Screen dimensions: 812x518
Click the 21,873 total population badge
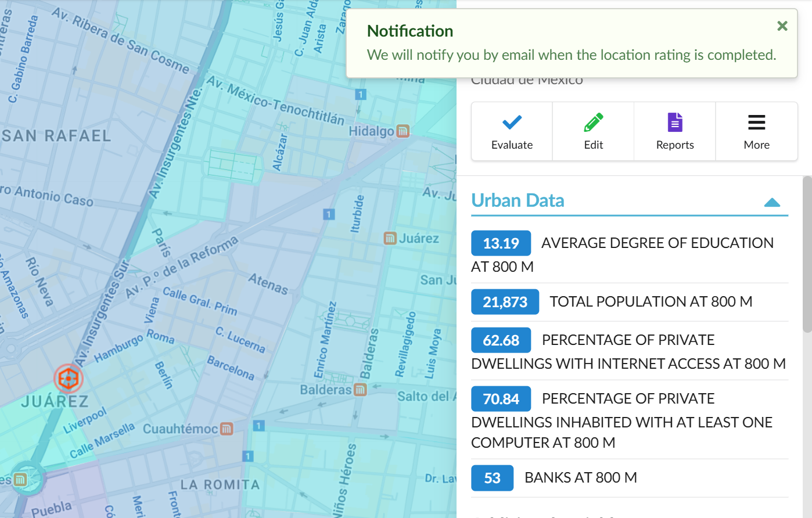[505, 302]
